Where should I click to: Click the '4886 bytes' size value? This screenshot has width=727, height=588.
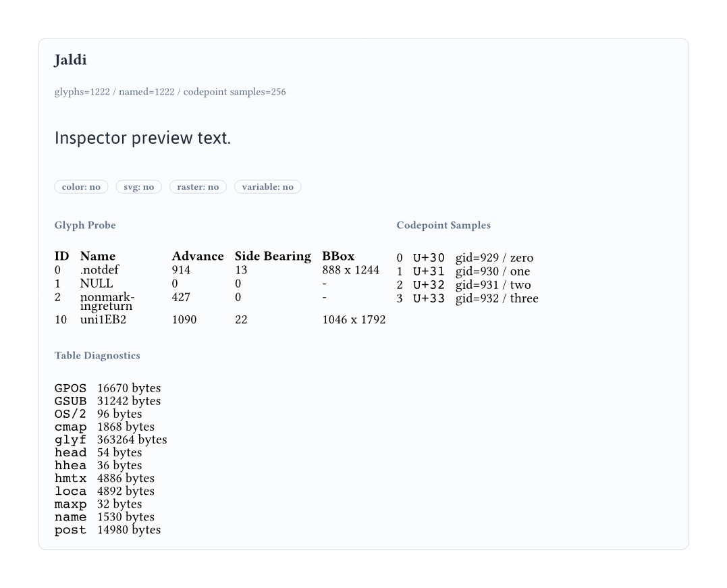[x=126, y=478]
